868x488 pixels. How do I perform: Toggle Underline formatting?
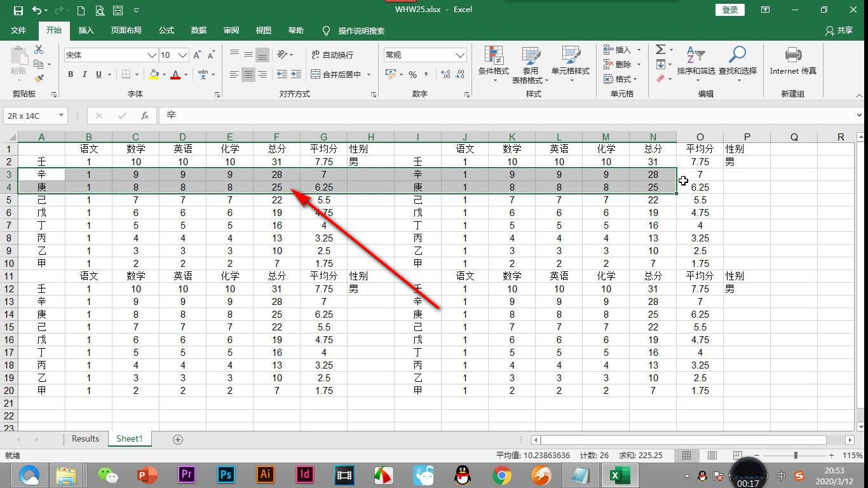(x=98, y=75)
